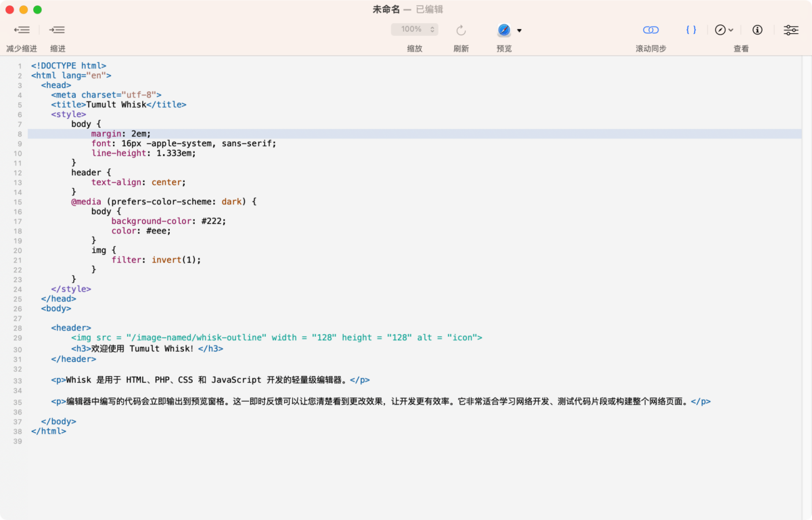
Task: Click the decrease indent (减少缩进) icon
Action: pyautogui.click(x=22, y=30)
